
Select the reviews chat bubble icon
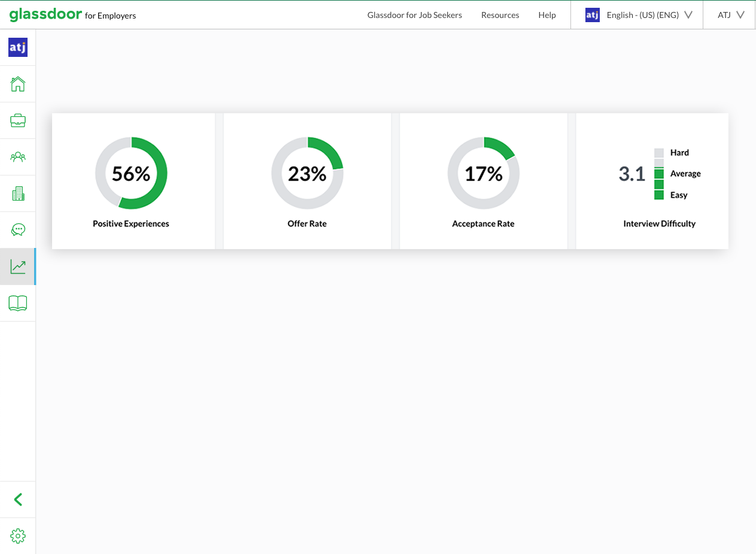pyautogui.click(x=18, y=229)
